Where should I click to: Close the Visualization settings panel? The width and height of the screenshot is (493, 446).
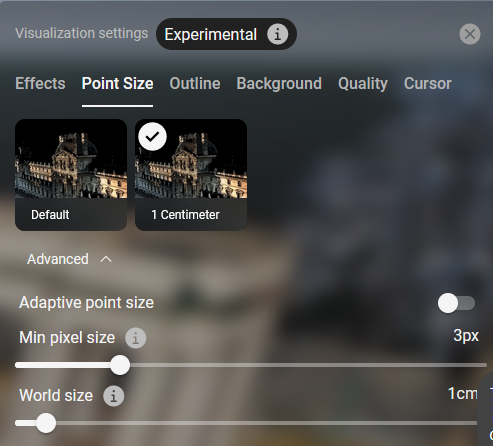tap(470, 34)
